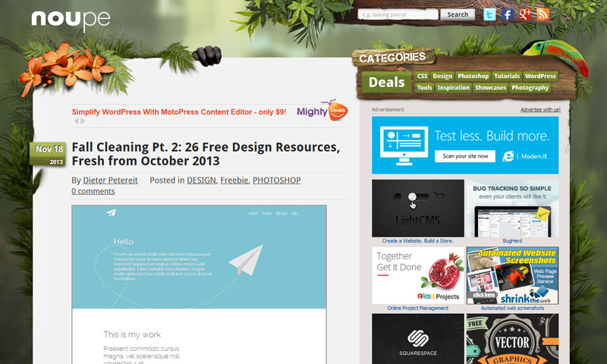The image size is (607, 364).
Task: Open the Design category
Action: [442, 76]
